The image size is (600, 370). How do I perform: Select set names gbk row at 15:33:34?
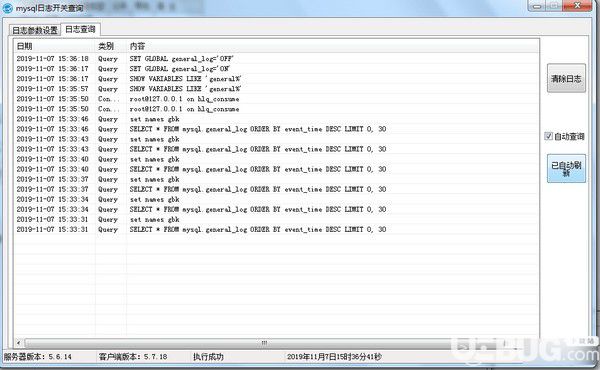click(276, 199)
